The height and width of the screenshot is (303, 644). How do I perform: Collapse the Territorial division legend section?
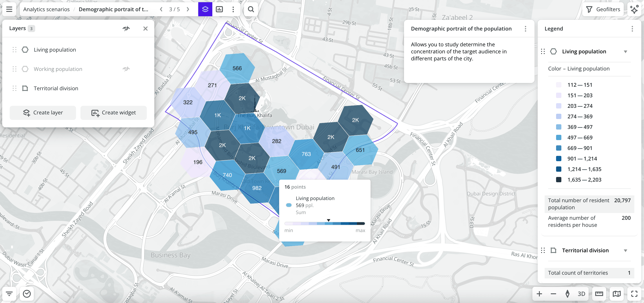[625, 251]
